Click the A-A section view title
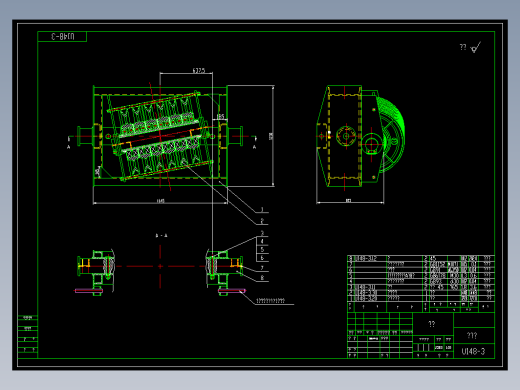This screenshot has height=390, width=520. [161, 235]
